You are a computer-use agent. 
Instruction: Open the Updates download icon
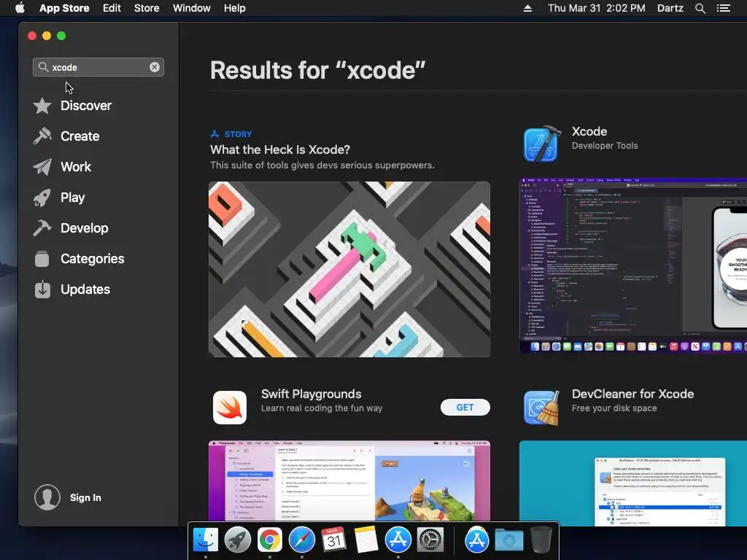pyautogui.click(x=42, y=289)
